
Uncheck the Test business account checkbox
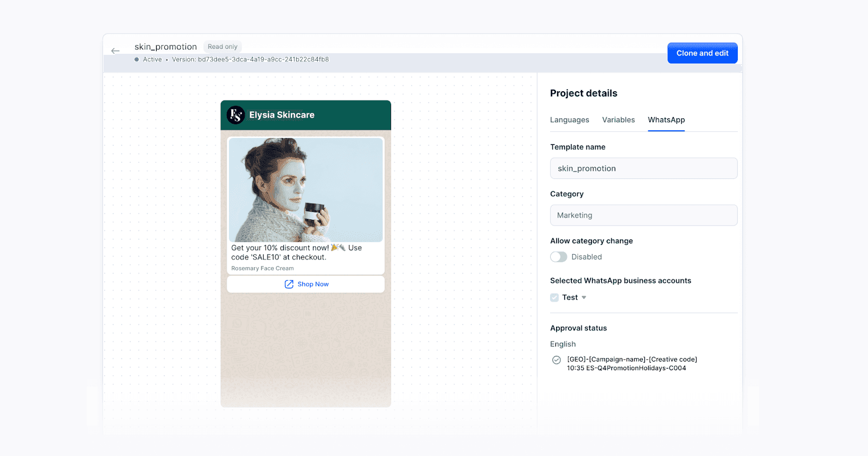coord(554,297)
